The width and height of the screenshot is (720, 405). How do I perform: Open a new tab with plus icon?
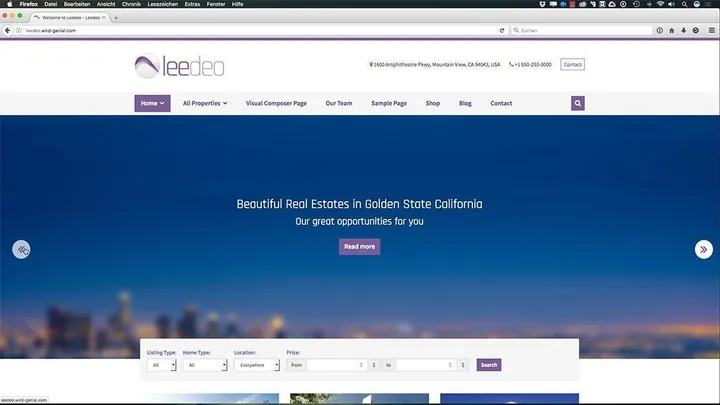116,17
